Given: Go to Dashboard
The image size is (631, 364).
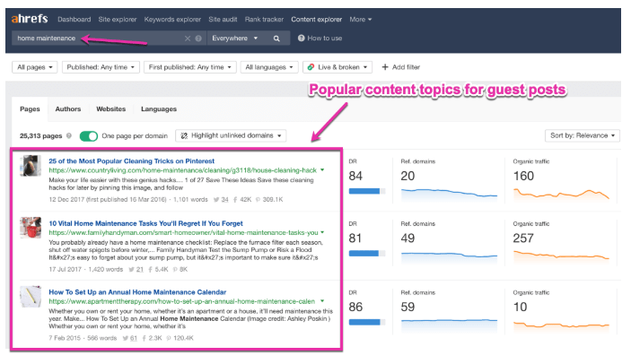Looking at the screenshot, I should click(x=74, y=20).
